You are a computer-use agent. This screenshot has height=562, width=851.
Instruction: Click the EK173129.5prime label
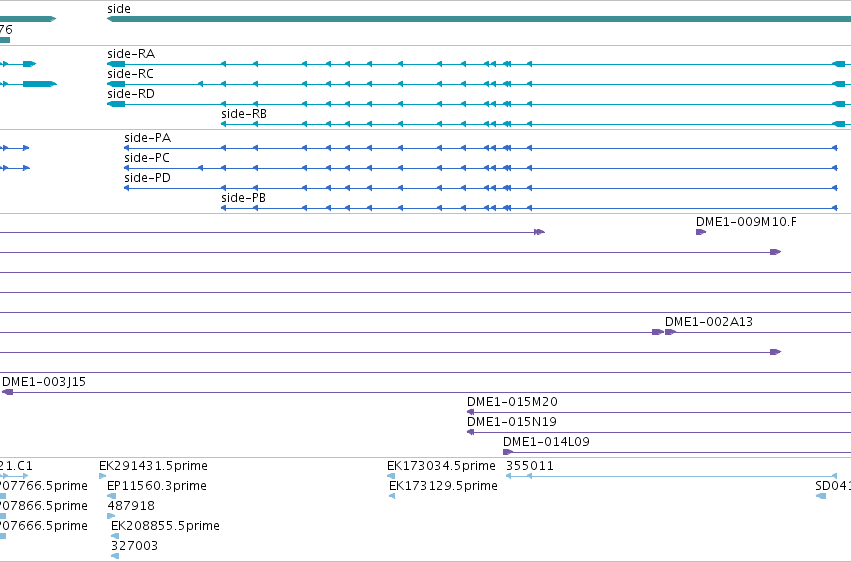[443, 486]
